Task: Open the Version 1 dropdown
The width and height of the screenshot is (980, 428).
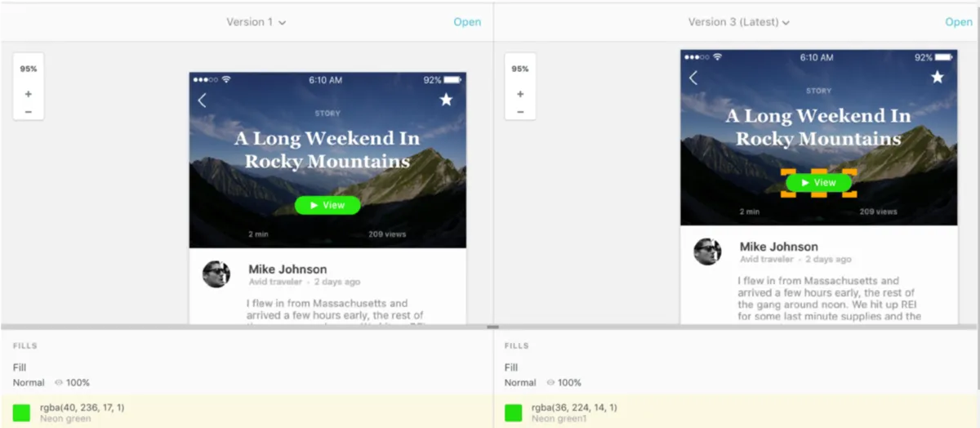Action: [x=256, y=22]
